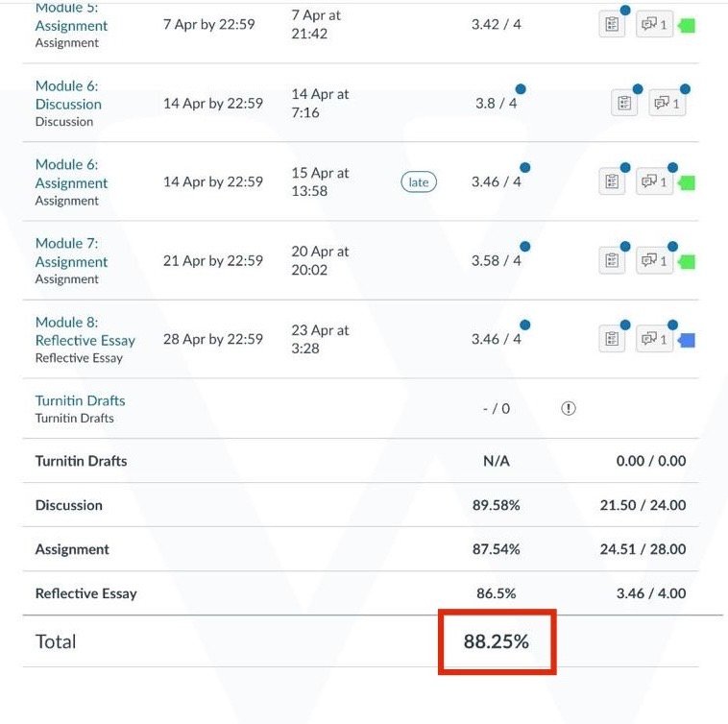Open blue Turnitin flag for Reflective Essay
Viewport: 728px width, 724px height.
pos(687,340)
